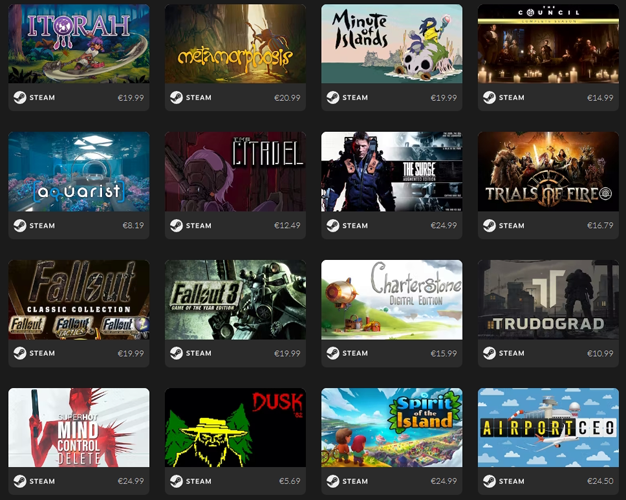
Task: Click the €24.50 price for Airport CEO
Action: 600,481
